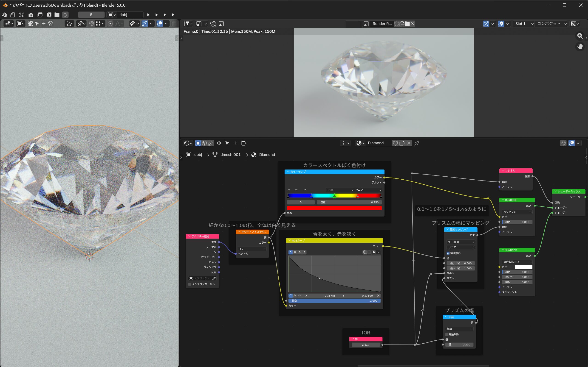Click dmesh.001 in the breadcrumb path
The width and height of the screenshot is (588, 367).
(x=230, y=155)
